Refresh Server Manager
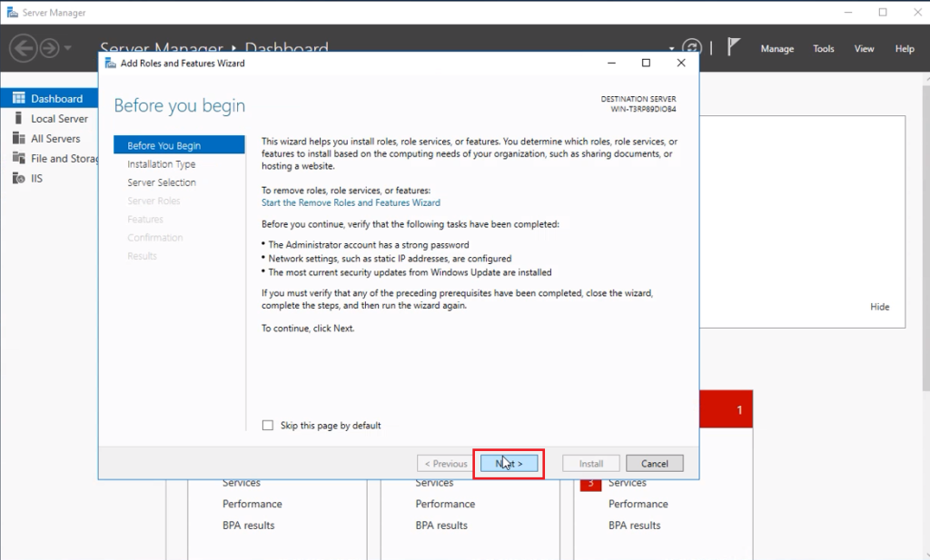Screen dimensions: 930x560 click(691, 45)
